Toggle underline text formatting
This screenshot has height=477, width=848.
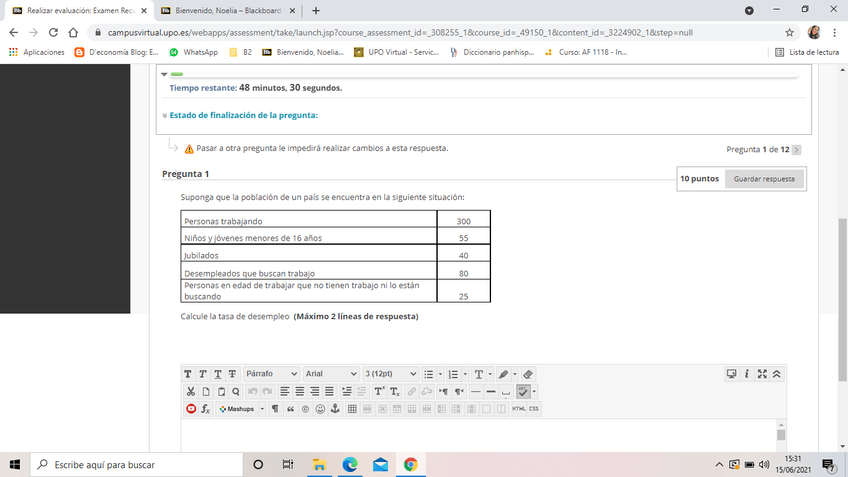(x=218, y=373)
